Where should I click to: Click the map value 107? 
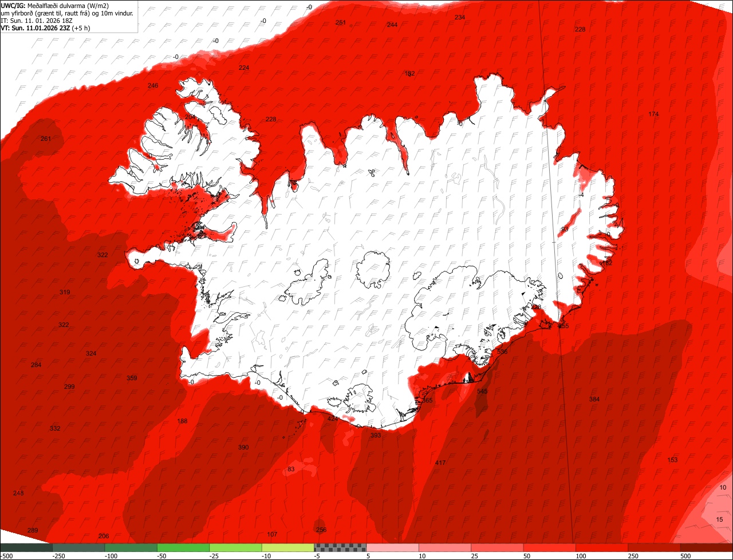pyautogui.click(x=272, y=534)
